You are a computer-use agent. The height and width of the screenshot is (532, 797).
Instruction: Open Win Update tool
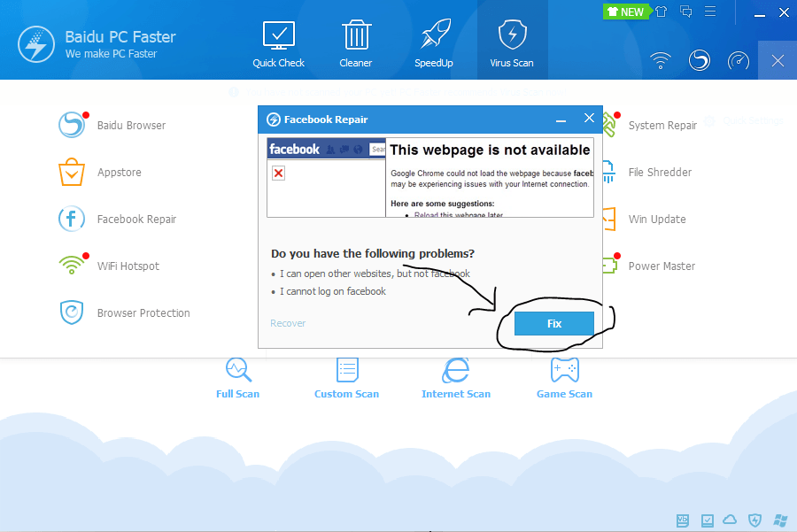(657, 220)
